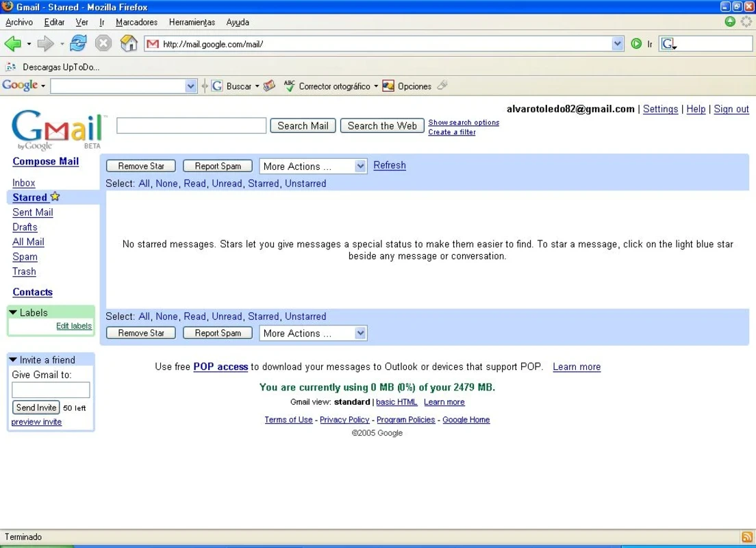The height and width of the screenshot is (548, 756).
Task: Open Google logo toolbar menu arrow
Action: pos(43,86)
